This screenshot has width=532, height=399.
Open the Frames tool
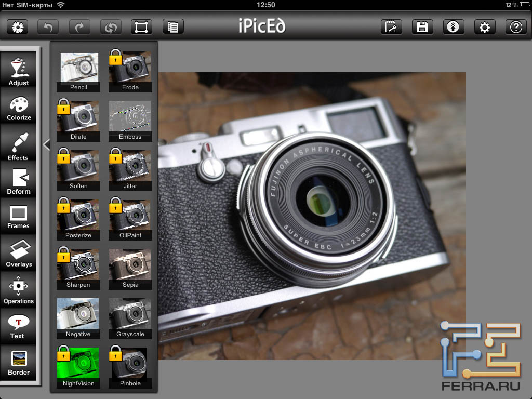coord(19,217)
